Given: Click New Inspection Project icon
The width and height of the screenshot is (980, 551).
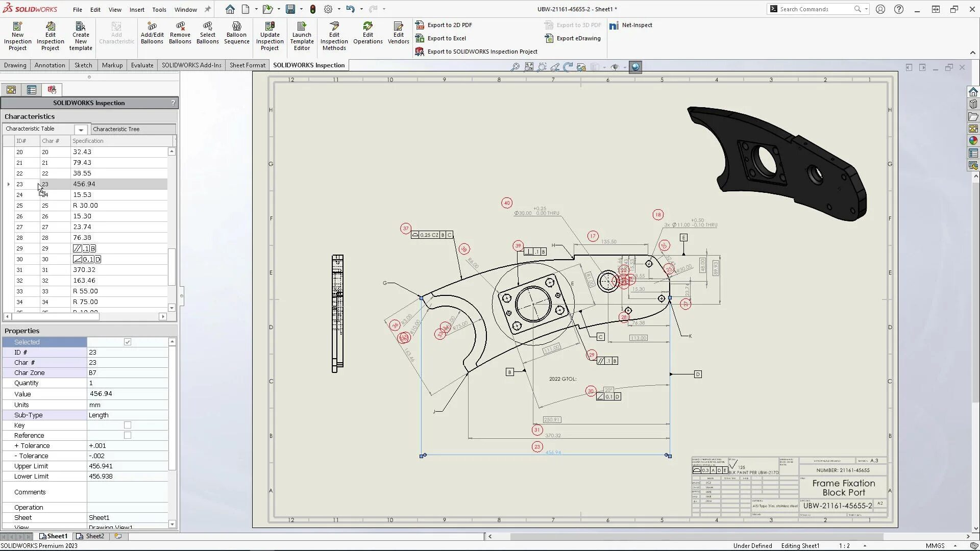Looking at the screenshot, I should [x=17, y=35].
